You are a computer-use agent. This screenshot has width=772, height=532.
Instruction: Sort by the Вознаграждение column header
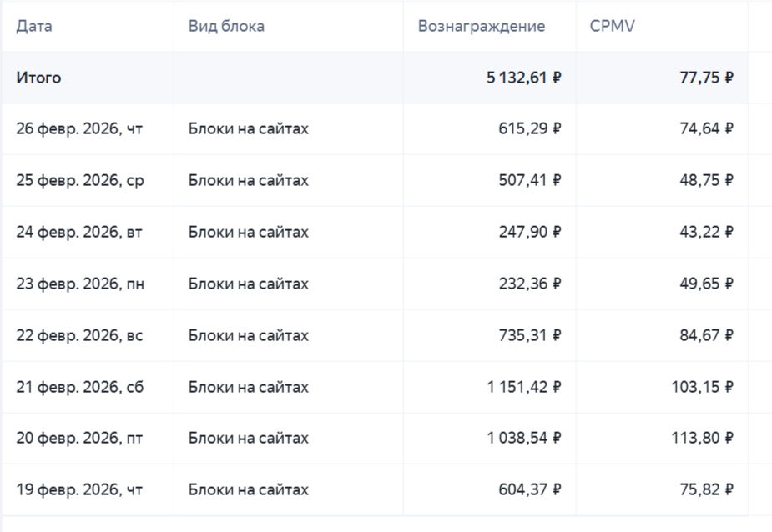click(x=481, y=26)
